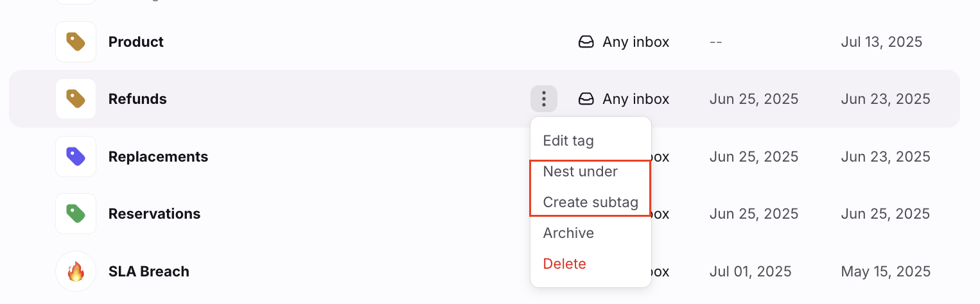Click the three-dot menu button on Refunds row

pos(544,99)
